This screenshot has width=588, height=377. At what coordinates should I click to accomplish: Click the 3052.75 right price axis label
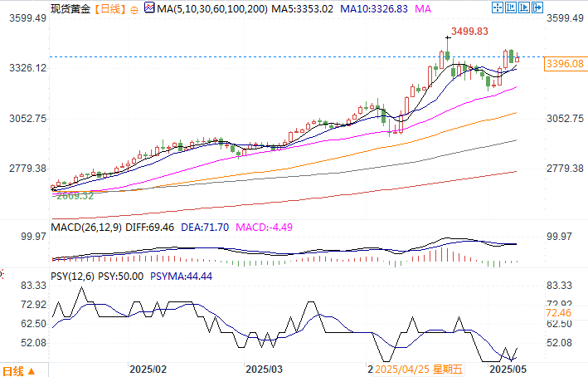coord(565,119)
